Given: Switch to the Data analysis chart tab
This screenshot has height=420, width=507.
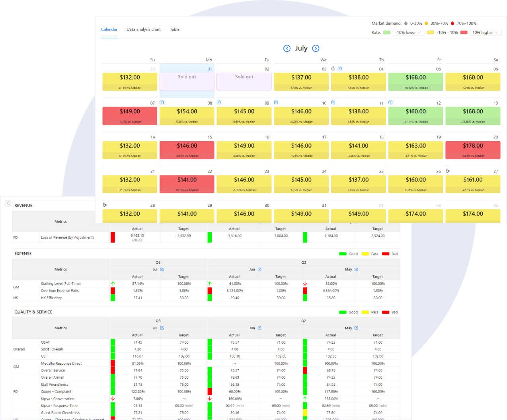Looking at the screenshot, I should tap(144, 29).
